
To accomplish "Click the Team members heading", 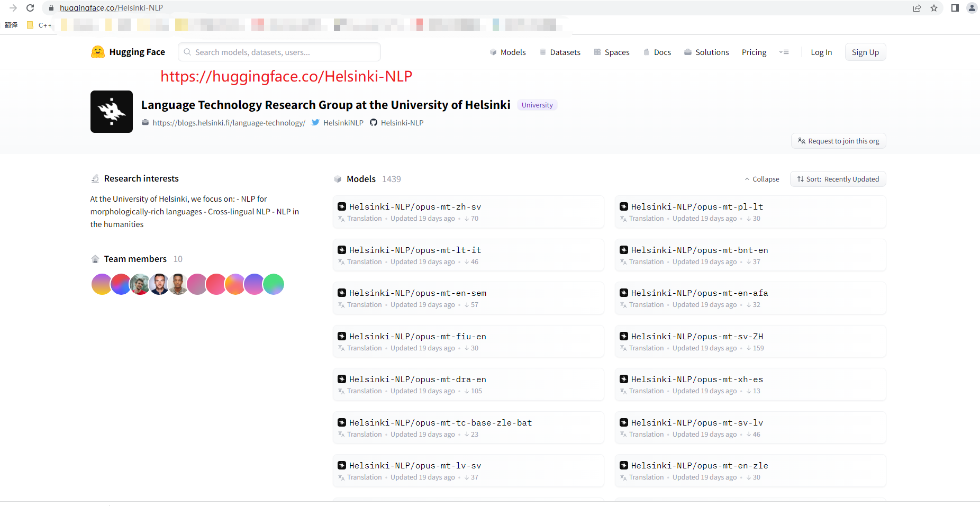I will pyautogui.click(x=135, y=259).
